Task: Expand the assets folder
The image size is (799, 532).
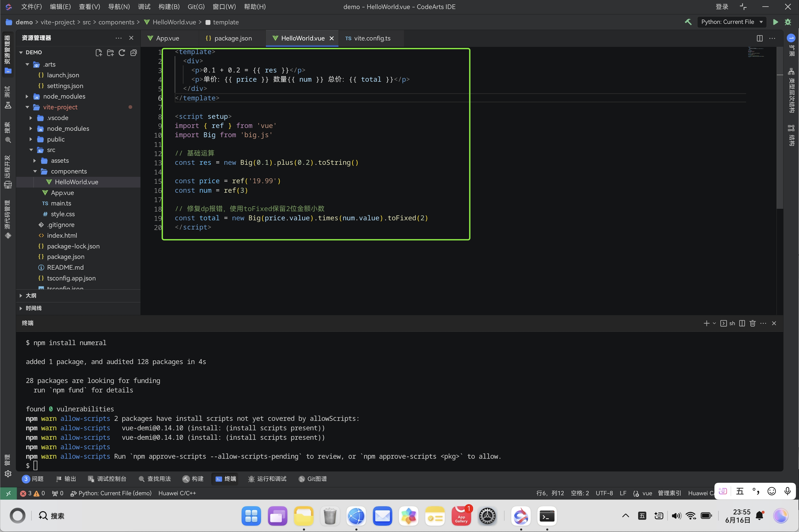Action: [x=35, y=161]
